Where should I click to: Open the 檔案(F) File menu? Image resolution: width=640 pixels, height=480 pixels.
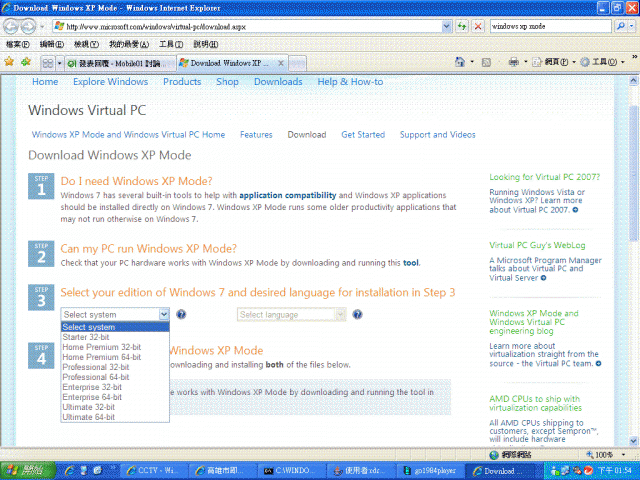[18, 44]
